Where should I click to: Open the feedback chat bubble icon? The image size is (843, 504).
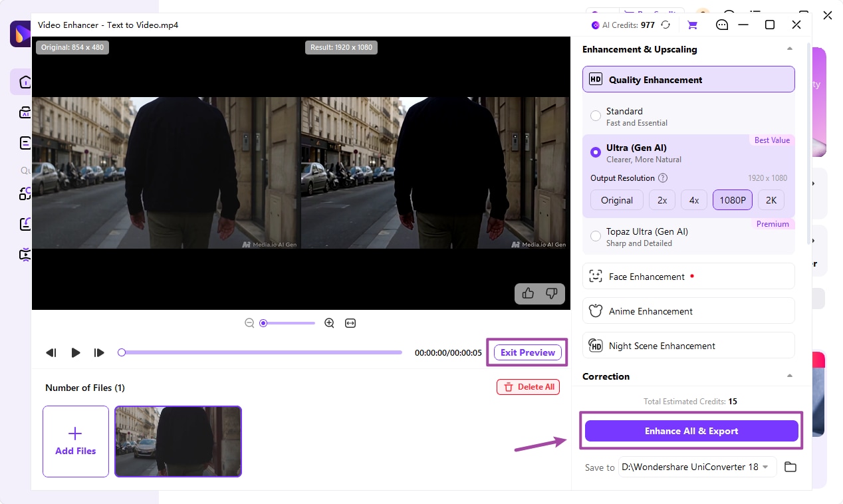(722, 25)
